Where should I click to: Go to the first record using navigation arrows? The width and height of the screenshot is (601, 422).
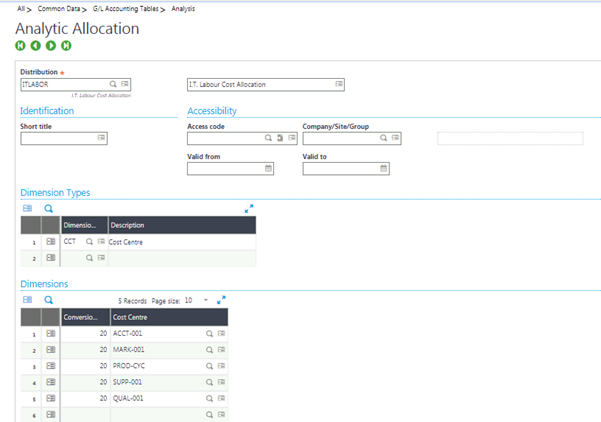pyautogui.click(x=20, y=46)
